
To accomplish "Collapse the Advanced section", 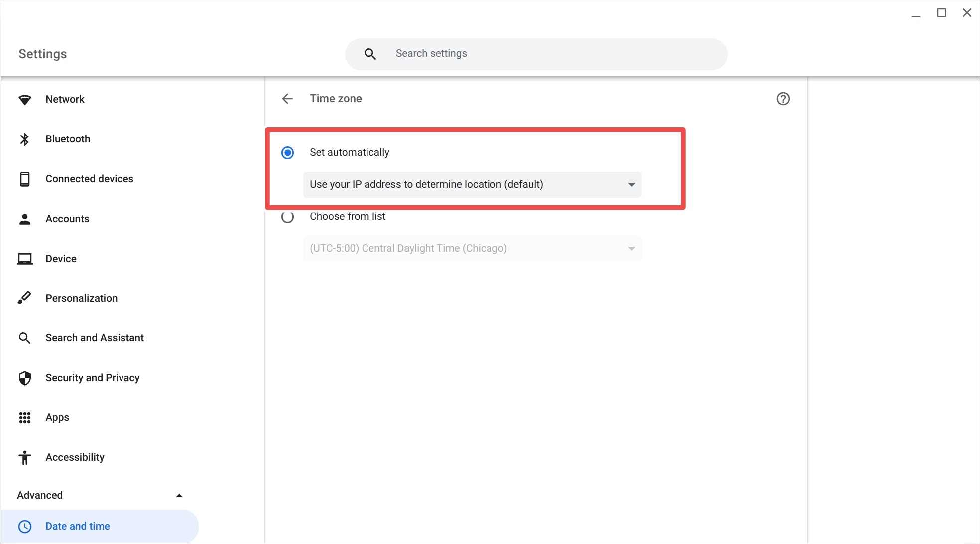I will pos(179,495).
